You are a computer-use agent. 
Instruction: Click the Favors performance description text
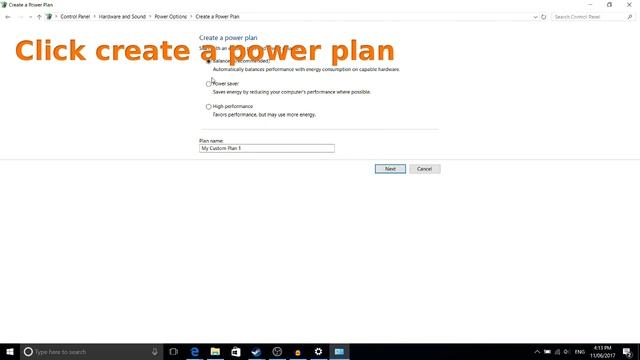click(x=264, y=115)
